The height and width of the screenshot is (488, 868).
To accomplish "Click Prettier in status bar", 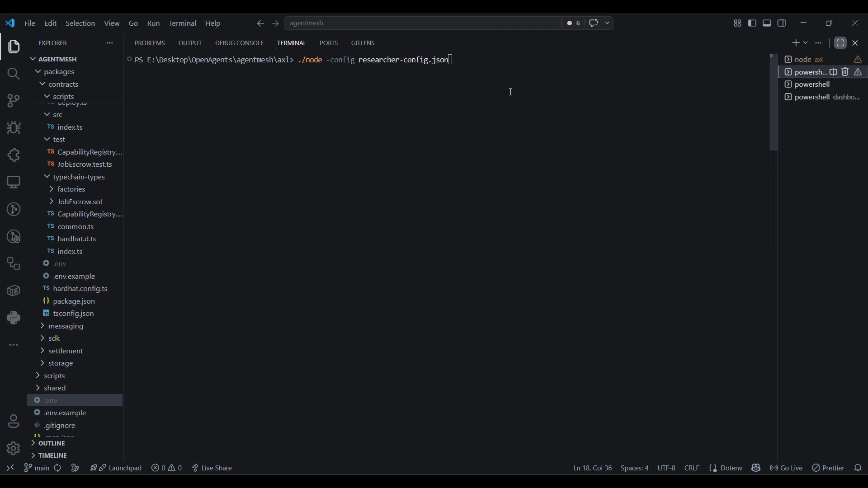I will (x=828, y=468).
